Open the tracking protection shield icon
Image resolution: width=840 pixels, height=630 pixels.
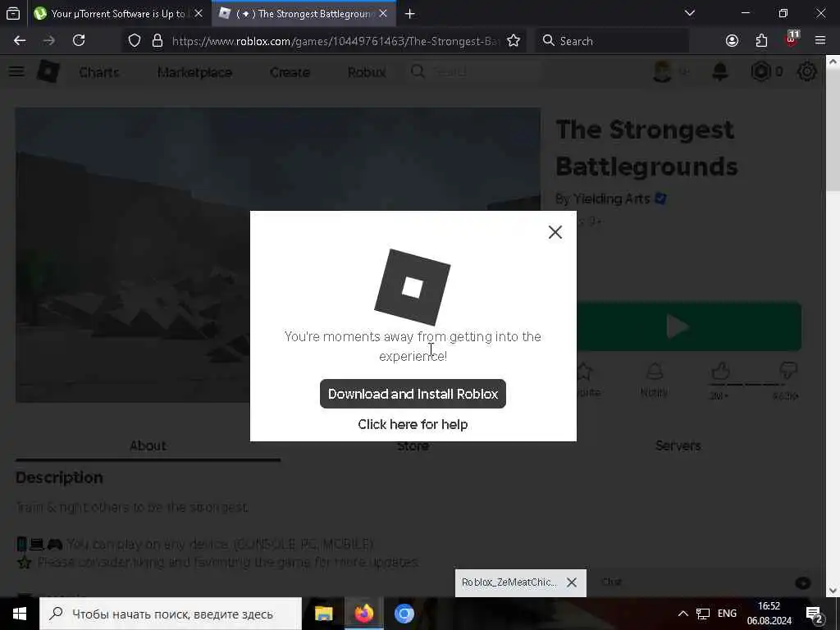point(135,41)
